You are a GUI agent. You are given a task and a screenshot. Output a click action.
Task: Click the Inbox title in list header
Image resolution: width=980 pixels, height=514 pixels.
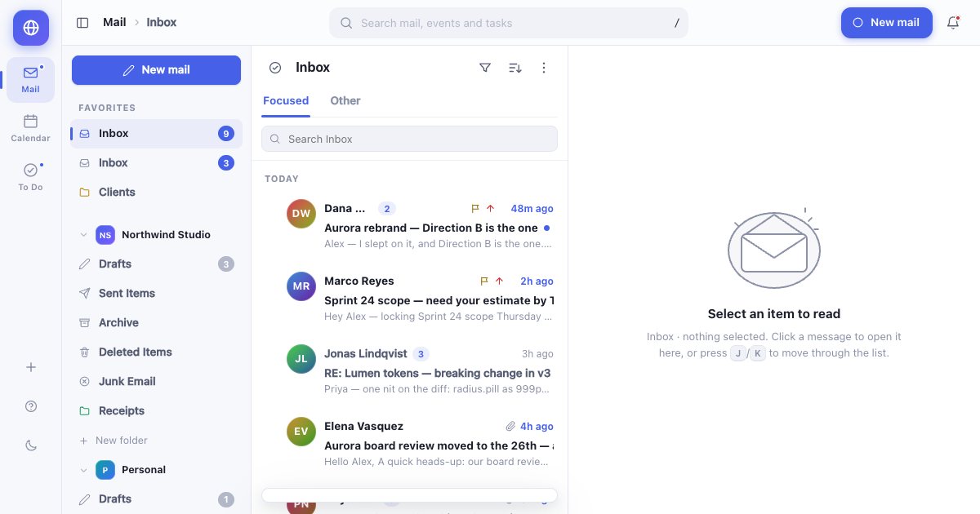[313, 68]
